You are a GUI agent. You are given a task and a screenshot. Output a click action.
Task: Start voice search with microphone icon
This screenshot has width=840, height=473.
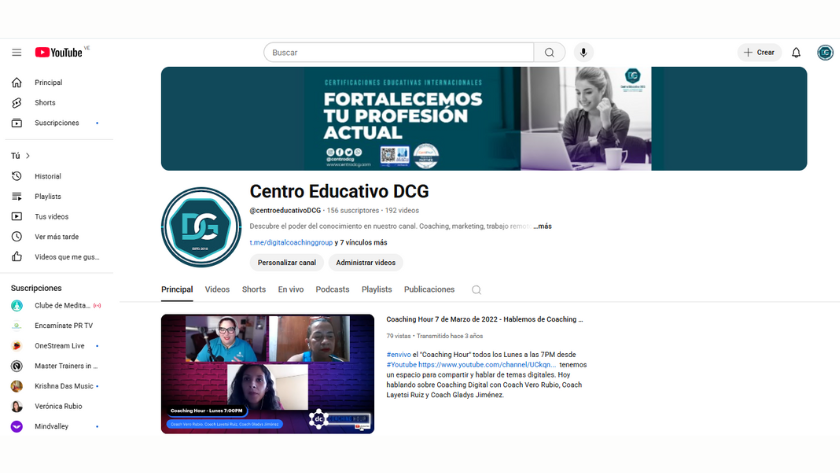[583, 52]
